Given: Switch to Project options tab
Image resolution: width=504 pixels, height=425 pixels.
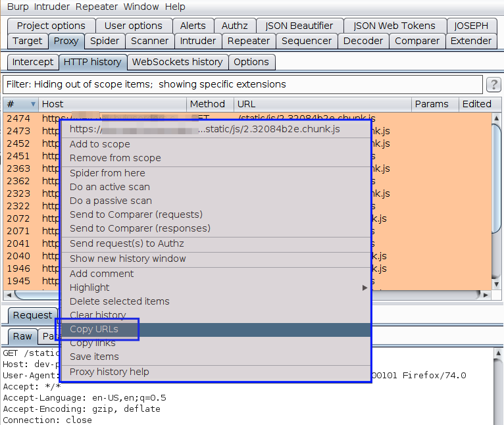Looking at the screenshot, I should 51,26.
